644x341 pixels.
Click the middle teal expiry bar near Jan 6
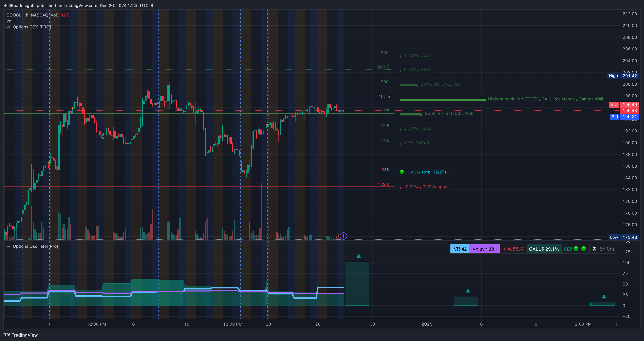point(466,301)
